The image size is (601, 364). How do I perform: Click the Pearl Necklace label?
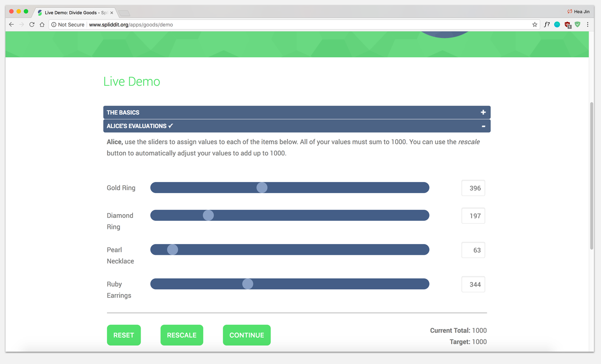(x=120, y=255)
